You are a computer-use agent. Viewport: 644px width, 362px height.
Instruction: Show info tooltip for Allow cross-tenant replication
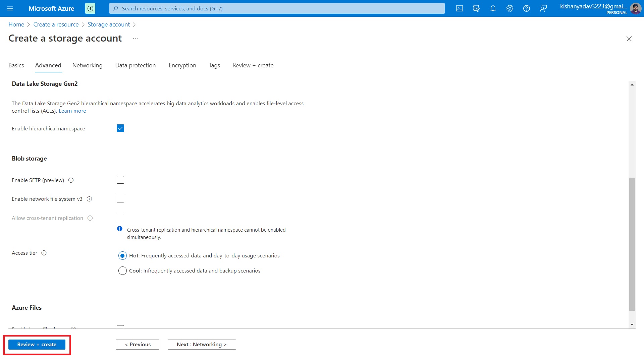(x=90, y=218)
